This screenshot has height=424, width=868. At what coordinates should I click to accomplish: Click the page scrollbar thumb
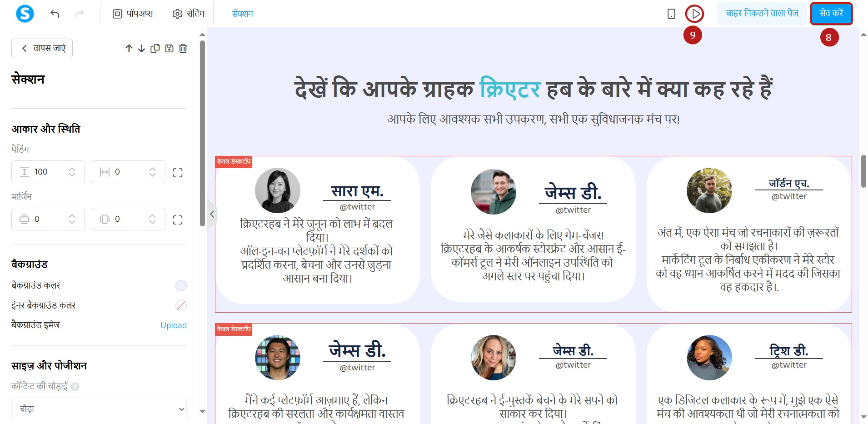tap(863, 171)
